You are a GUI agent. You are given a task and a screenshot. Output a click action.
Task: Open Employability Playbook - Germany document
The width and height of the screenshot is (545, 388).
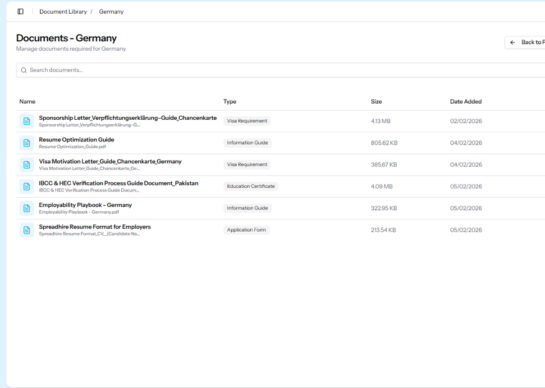pyautogui.click(x=85, y=205)
